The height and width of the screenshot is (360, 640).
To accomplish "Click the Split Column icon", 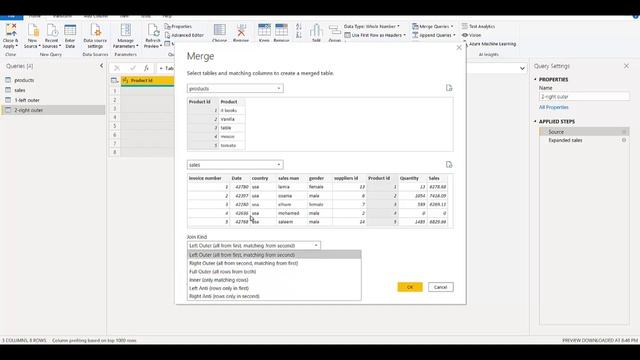I will (316, 30).
